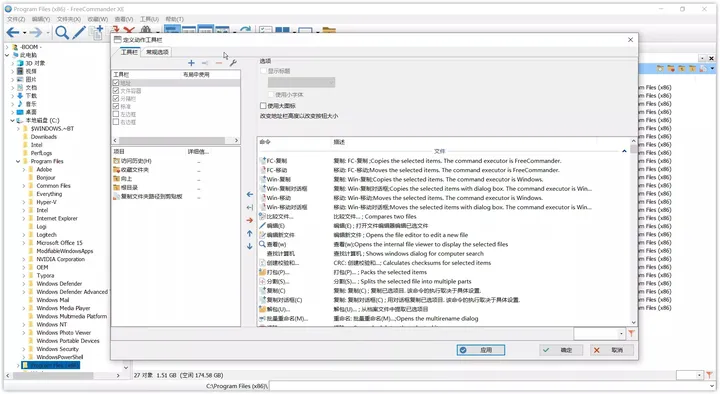This screenshot has height=394, width=720.
Task: Click the blue plus add-toolbar icon
Action: [191, 63]
